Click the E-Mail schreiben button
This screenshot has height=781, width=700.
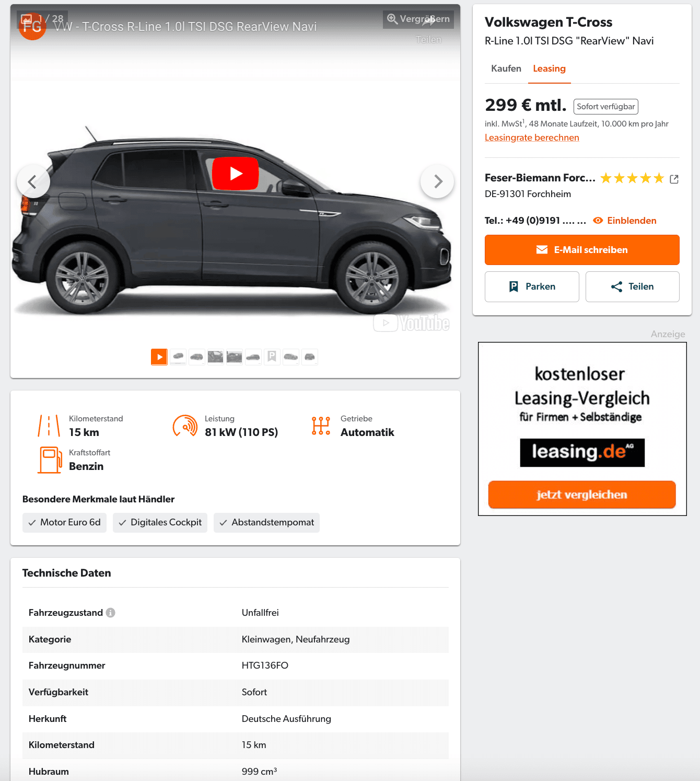[x=582, y=250]
